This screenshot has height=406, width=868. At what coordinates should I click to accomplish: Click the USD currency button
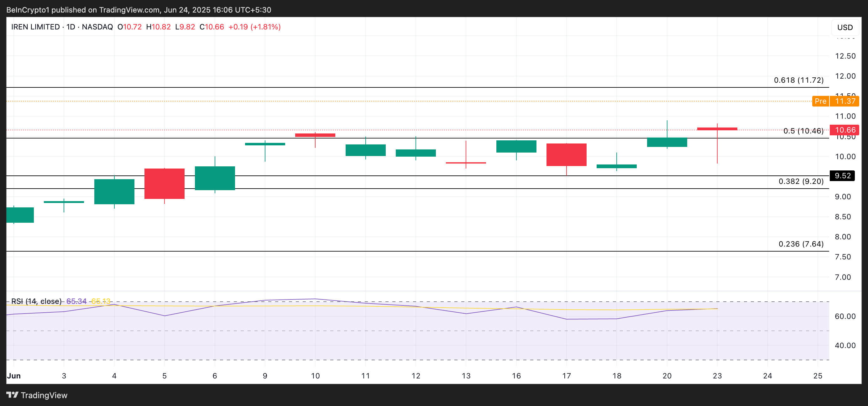(x=845, y=27)
